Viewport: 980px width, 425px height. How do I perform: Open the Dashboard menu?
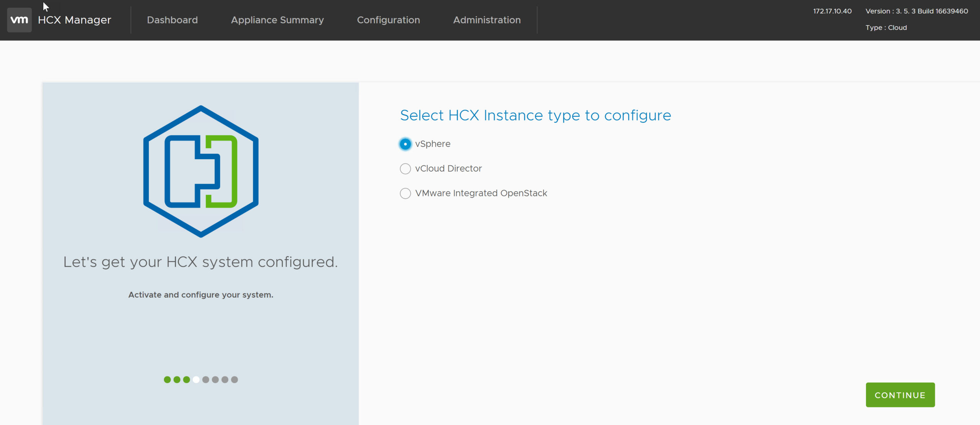click(x=172, y=20)
